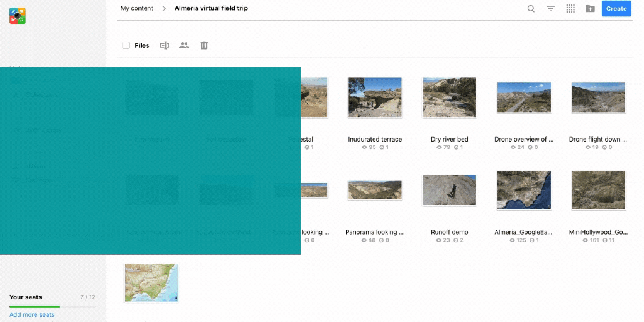
Task: Click the blue Create button
Action: click(x=616, y=9)
